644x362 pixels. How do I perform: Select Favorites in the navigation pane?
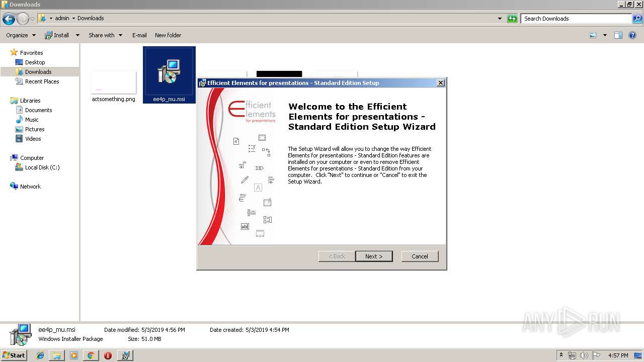[x=31, y=53]
